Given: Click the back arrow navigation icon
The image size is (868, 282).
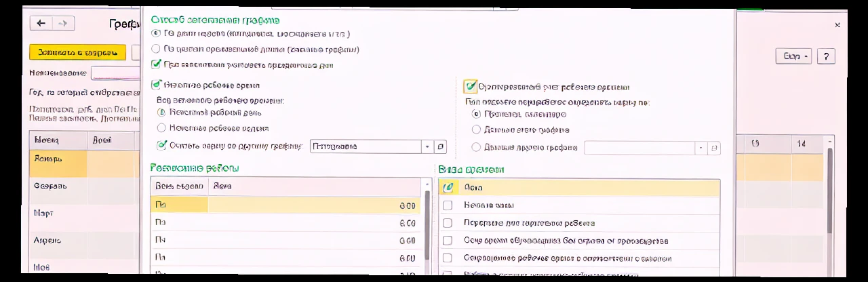Looking at the screenshot, I should click(41, 23).
